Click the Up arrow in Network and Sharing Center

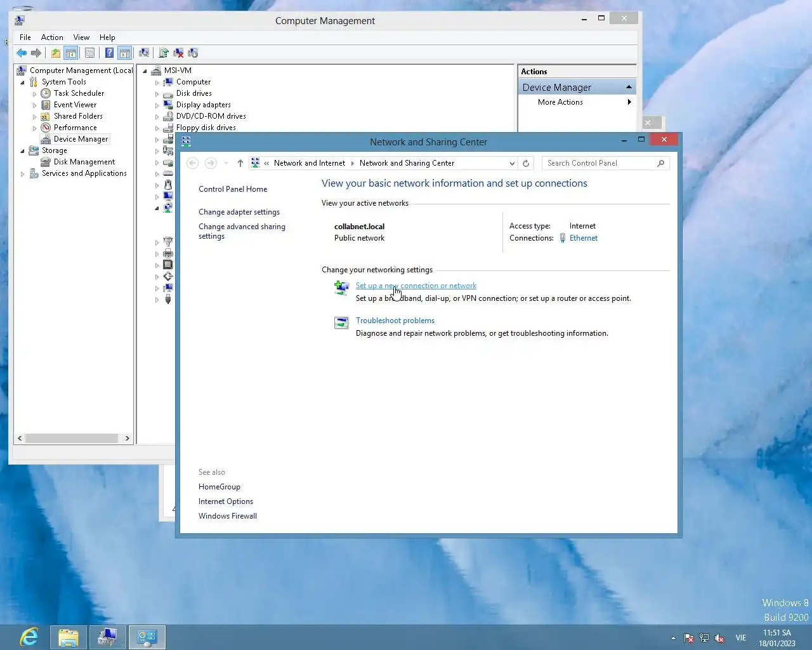point(240,163)
